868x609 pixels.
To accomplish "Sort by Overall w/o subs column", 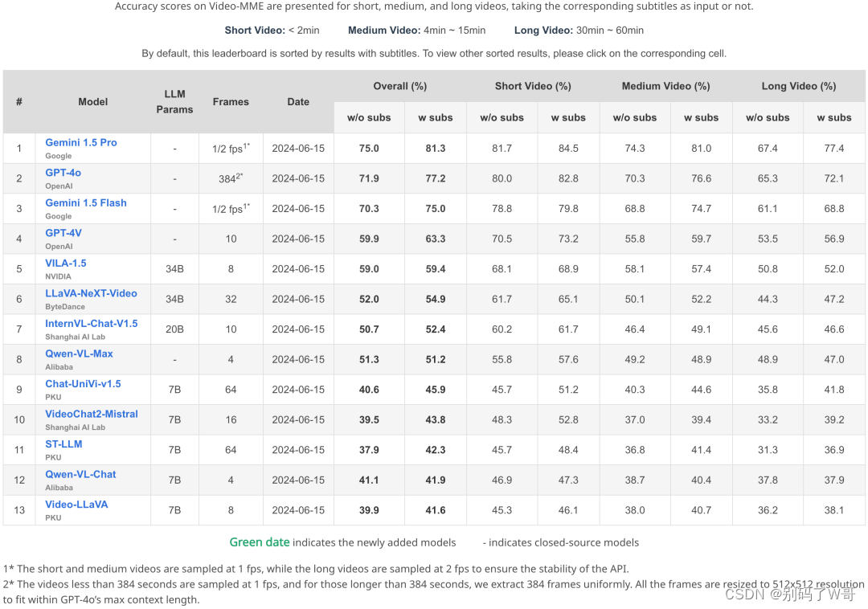I will pyautogui.click(x=369, y=118).
